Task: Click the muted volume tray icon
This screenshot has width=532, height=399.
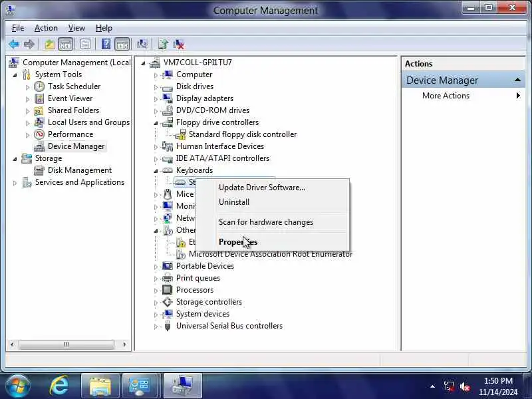Action: 465,386
